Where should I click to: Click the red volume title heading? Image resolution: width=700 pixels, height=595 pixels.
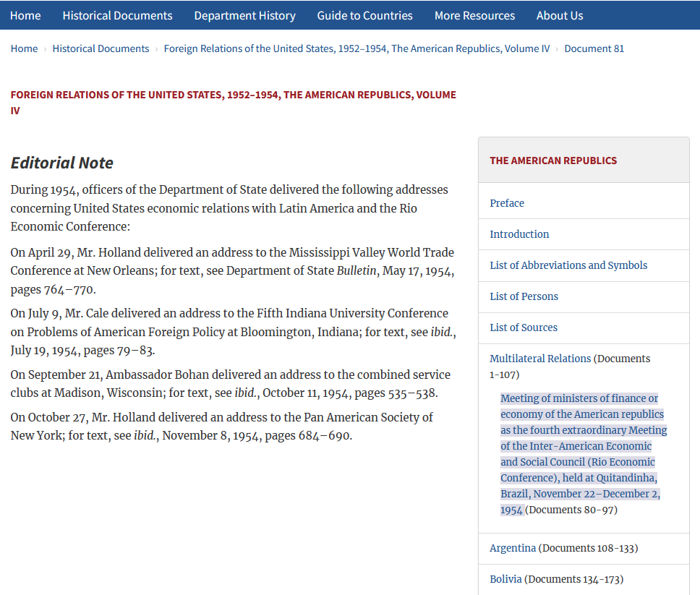tap(234, 103)
